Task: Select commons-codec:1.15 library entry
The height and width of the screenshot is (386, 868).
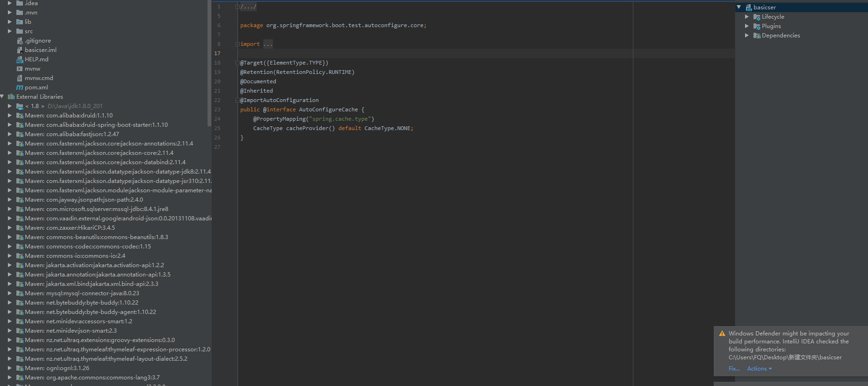Action: tap(88, 247)
